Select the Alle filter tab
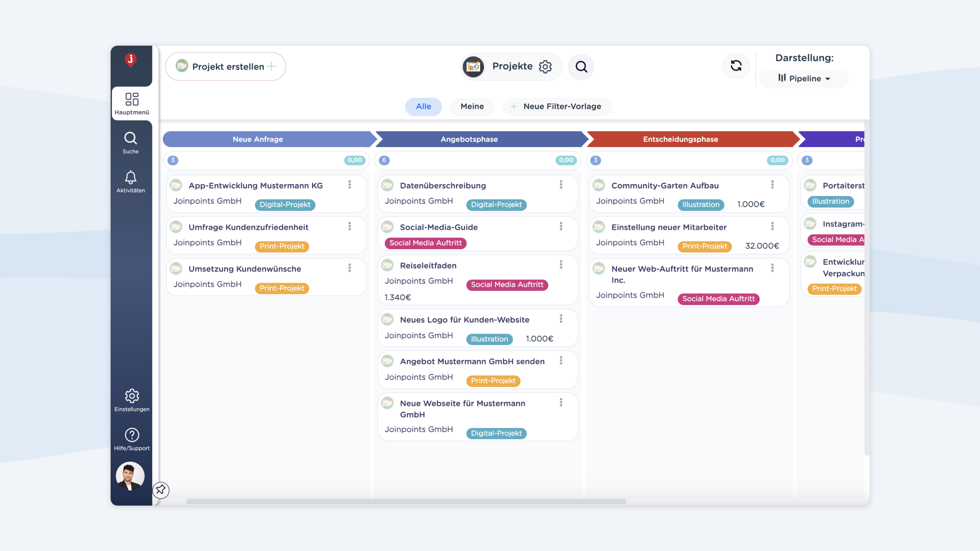Screen dimensions: 980x551 point(423,106)
